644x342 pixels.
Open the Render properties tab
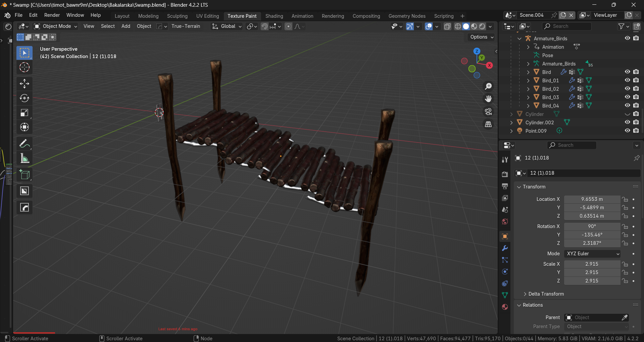505,174
